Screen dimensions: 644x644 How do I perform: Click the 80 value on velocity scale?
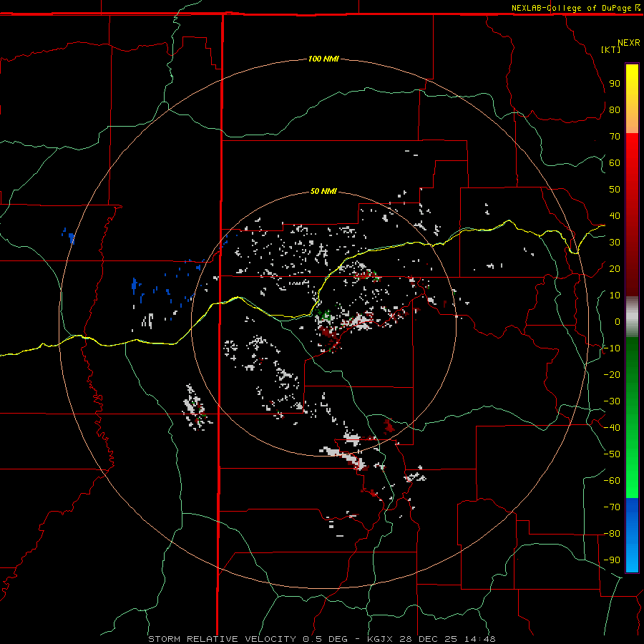pyautogui.click(x=615, y=109)
